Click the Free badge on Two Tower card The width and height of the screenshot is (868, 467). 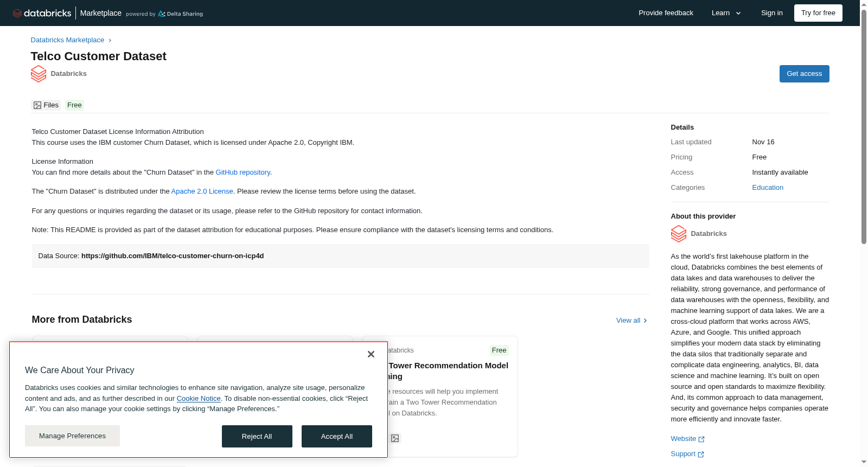[x=499, y=350]
